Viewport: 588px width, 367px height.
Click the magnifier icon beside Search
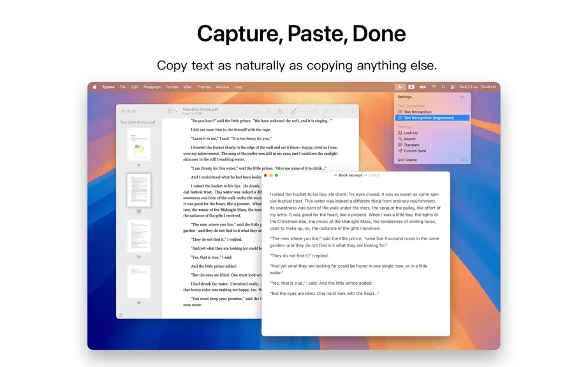[400, 139]
